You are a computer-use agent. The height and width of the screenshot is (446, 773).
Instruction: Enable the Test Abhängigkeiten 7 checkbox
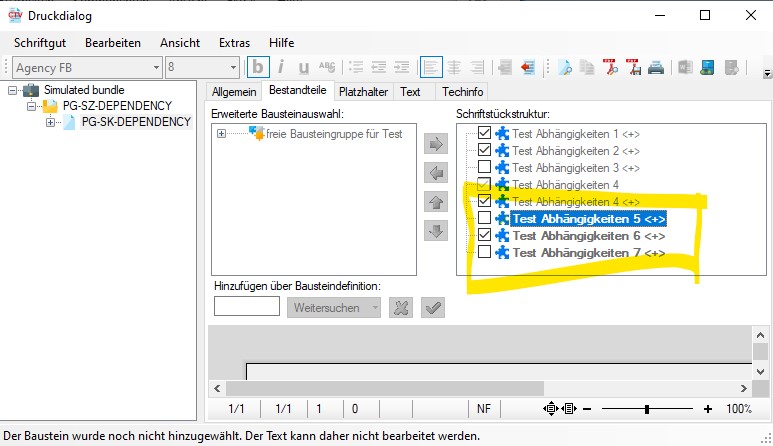tap(485, 252)
